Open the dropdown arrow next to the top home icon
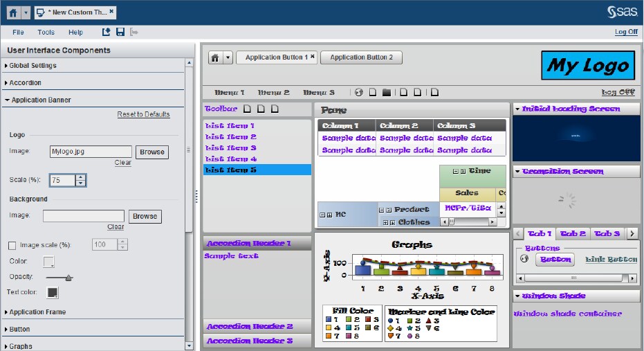Image resolution: width=644 pixels, height=351 pixels. click(26, 12)
